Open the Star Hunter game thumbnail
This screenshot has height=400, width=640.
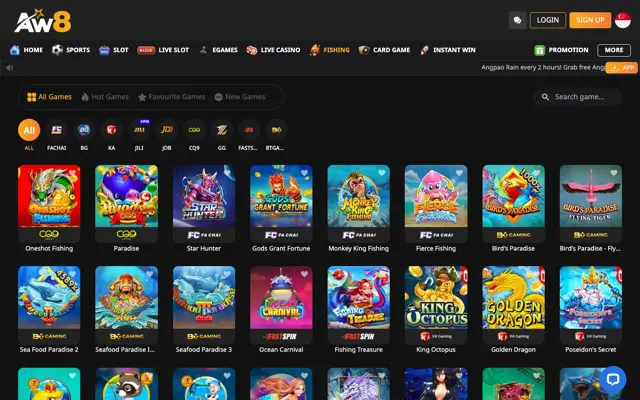tap(204, 196)
